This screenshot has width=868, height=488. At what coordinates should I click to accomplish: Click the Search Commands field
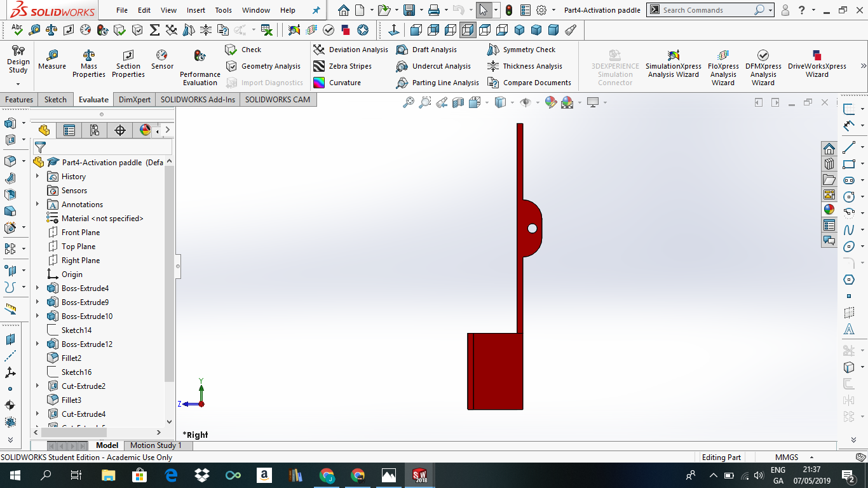(707, 10)
